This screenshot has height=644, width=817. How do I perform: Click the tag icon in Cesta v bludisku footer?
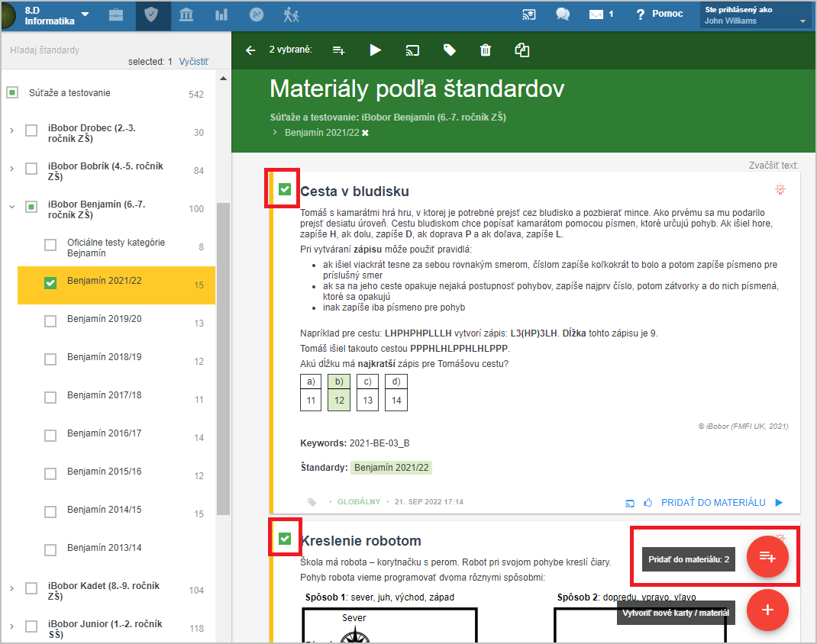(312, 502)
